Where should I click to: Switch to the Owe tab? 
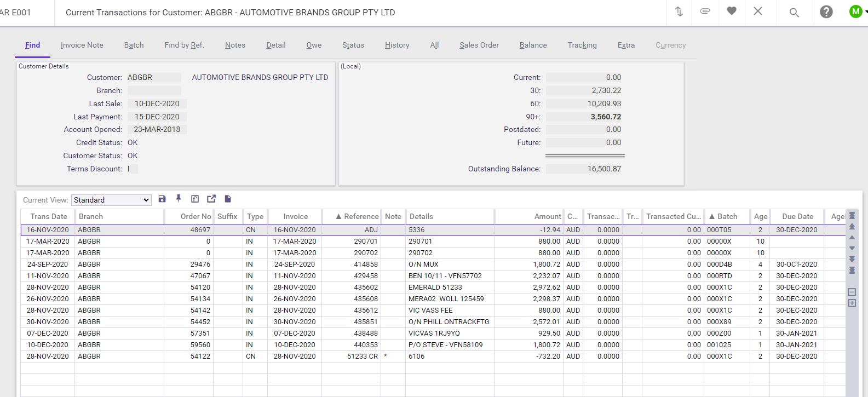pos(314,45)
